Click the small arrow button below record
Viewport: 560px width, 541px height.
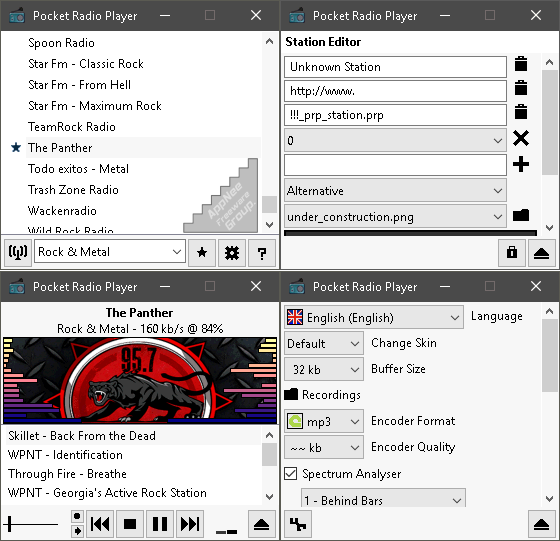click(x=77, y=531)
